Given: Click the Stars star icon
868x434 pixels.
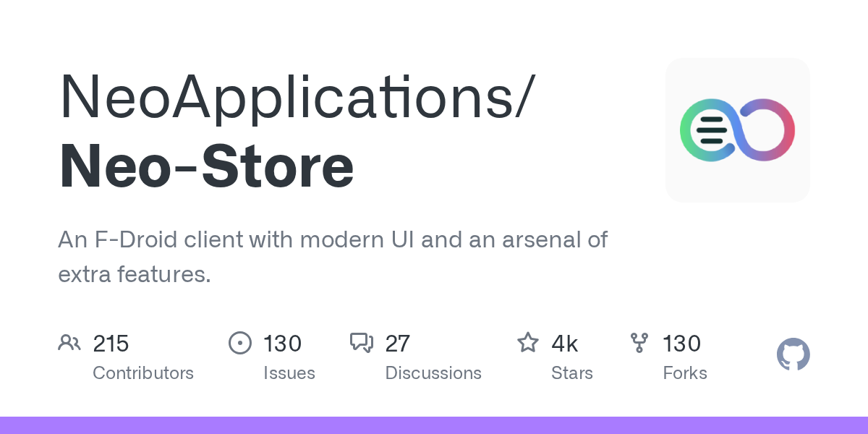Looking at the screenshot, I should click(x=527, y=343).
